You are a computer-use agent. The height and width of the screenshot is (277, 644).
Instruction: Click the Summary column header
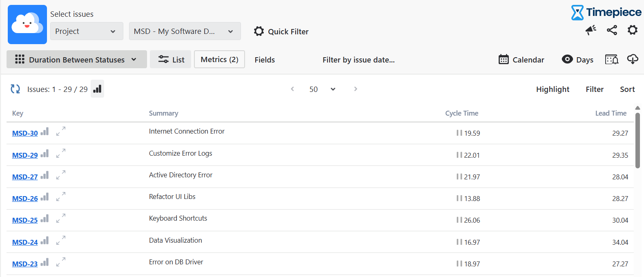click(x=163, y=113)
